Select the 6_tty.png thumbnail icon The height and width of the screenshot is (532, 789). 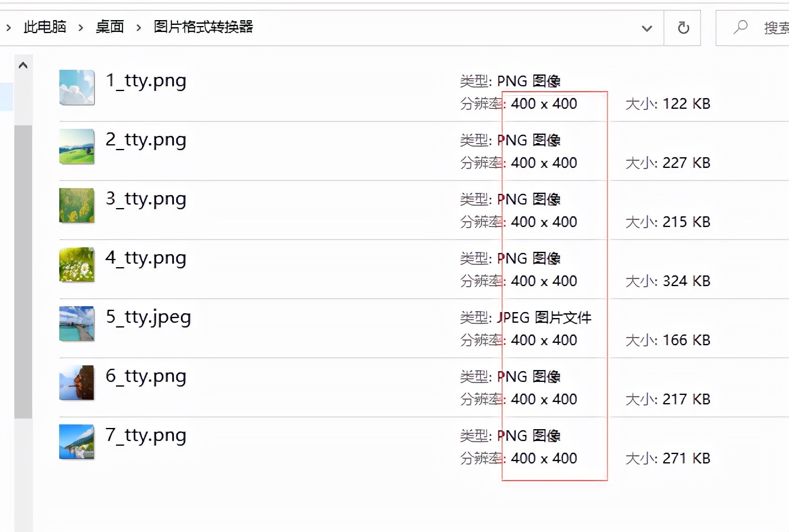[x=77, y=383]
